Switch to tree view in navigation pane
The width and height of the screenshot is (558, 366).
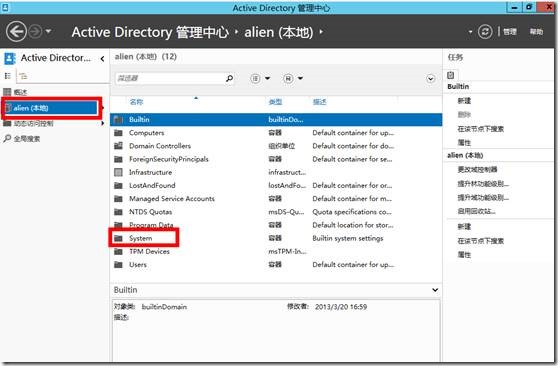point(23,76)
